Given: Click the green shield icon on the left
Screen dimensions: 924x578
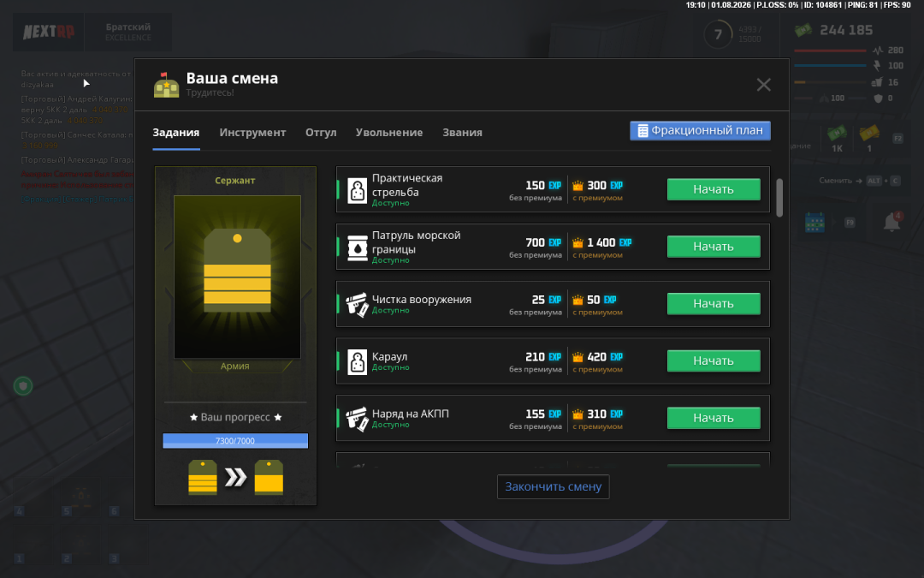Looking at the screenshot, I should pos(23,386).
